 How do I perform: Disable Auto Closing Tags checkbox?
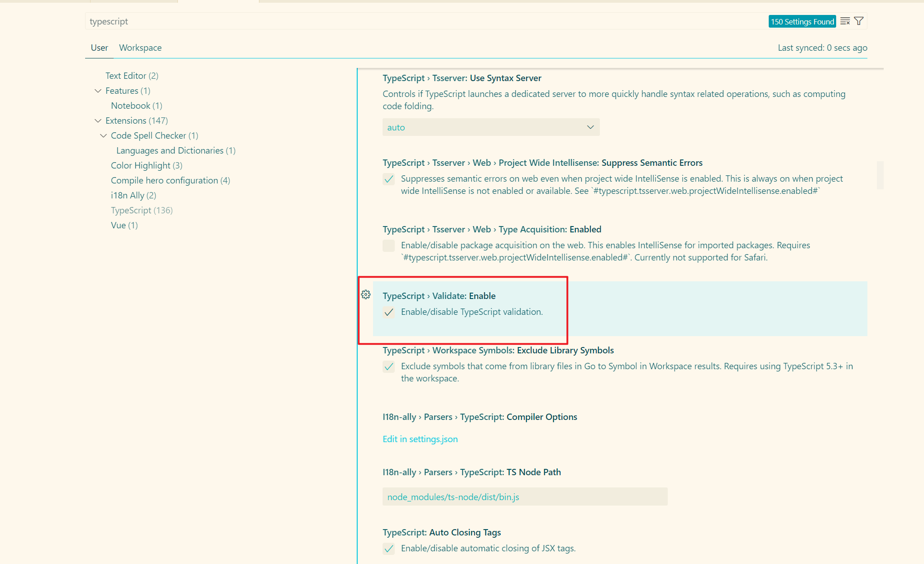point(388,549)
